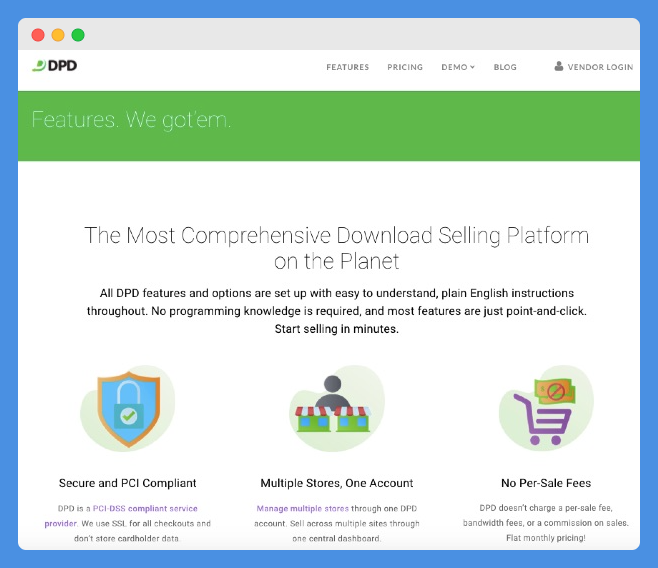The height and width of the screenshot is (568, 658).
Task: Maximize the window with the green button
Action: pos(78,35)
